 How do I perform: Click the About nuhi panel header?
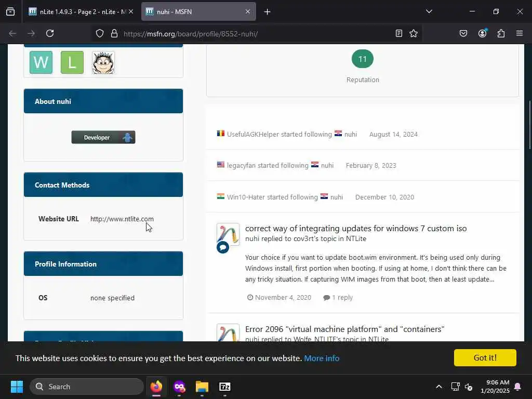tap(103, 101)
